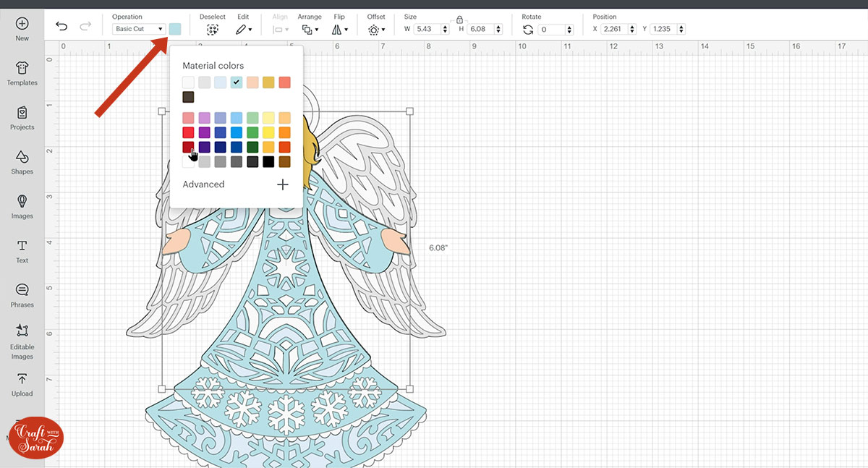
Task: Click the Upload icon
Action: pyautogui.click(x=22, y=383)
